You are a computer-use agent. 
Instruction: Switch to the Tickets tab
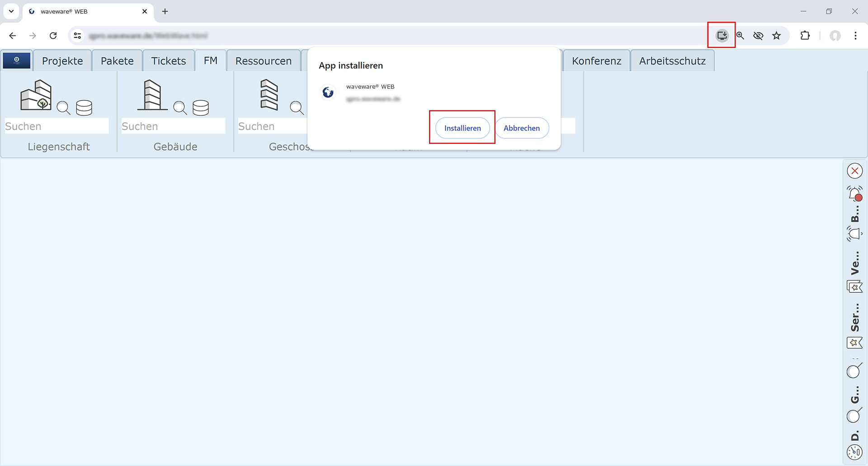click(168, 61)
